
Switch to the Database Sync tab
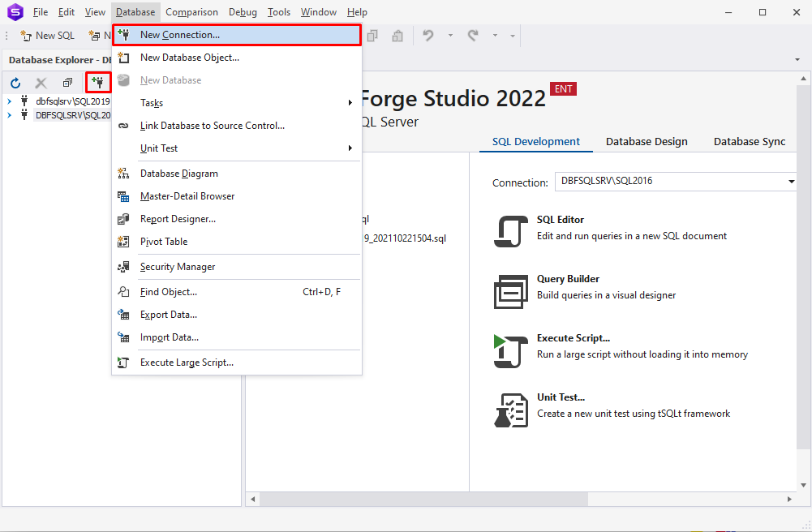[749, 141]
